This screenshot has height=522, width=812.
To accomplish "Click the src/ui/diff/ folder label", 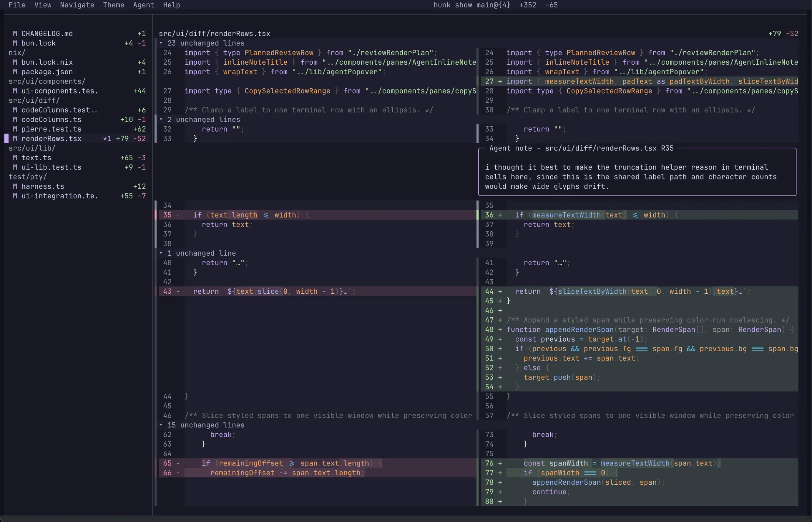I will tap(34, 100).
